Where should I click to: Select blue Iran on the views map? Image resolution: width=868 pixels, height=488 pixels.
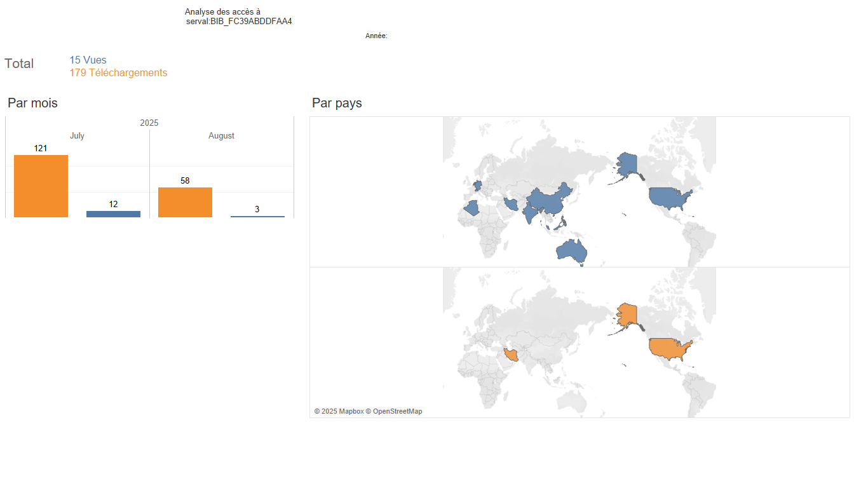click(512, 204)
